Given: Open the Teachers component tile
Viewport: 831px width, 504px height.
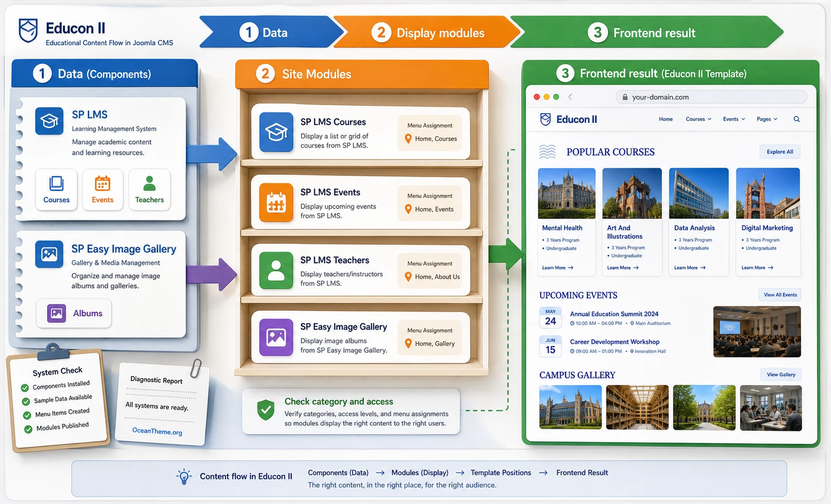Looking at the screenshot, I should (x=149, y=189).
